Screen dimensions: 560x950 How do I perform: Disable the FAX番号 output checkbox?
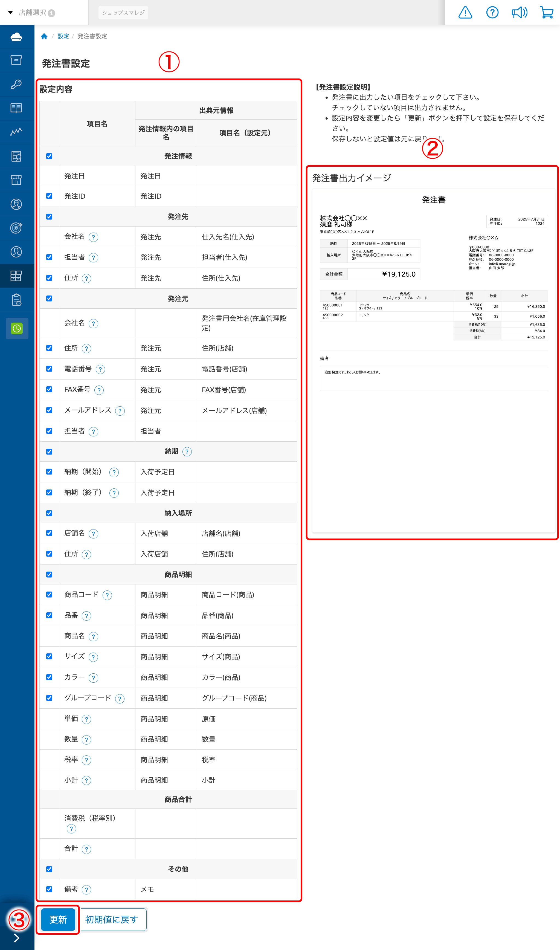[x=49, y=390]
